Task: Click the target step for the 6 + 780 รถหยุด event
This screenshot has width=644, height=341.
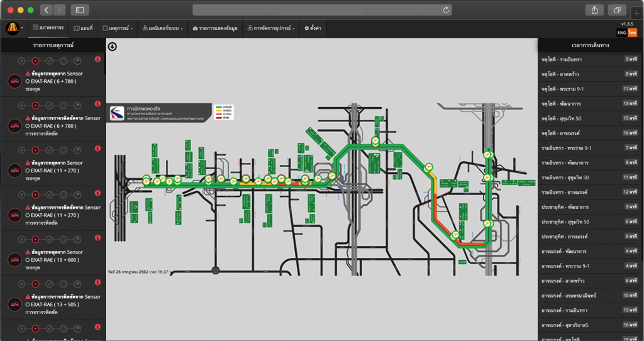Action: 64,61
